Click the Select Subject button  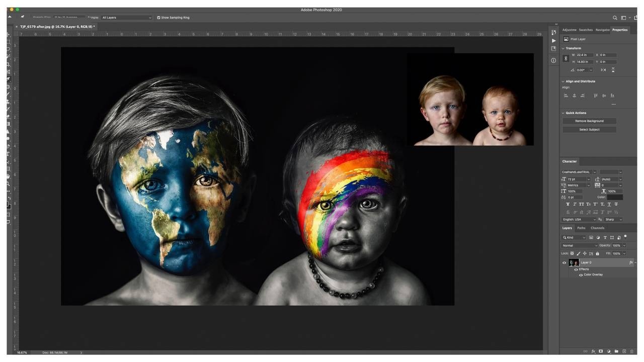(x=589, y=130)
